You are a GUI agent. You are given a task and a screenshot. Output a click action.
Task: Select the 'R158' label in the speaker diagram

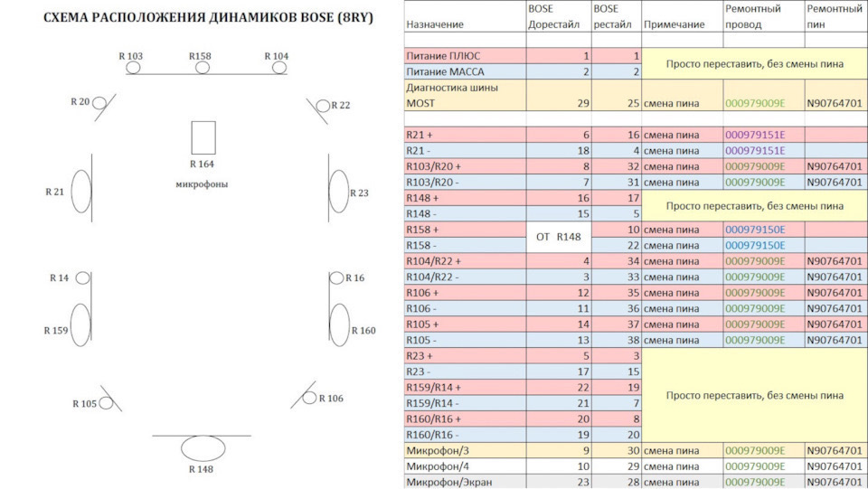200,56
